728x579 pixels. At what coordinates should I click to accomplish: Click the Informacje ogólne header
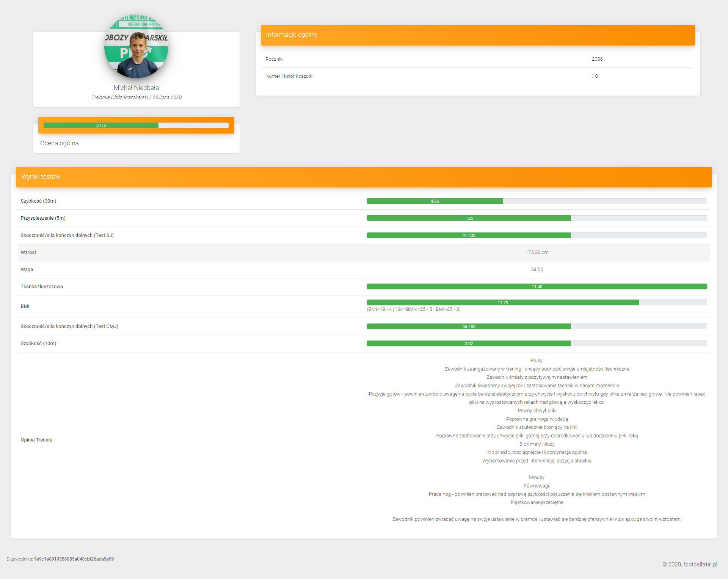pyautogui.click(x=291, y=35)
